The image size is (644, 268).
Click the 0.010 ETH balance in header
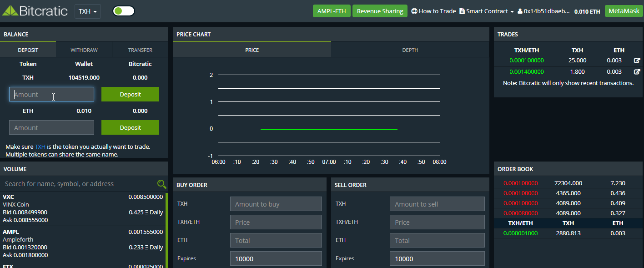tap(587, 11)
